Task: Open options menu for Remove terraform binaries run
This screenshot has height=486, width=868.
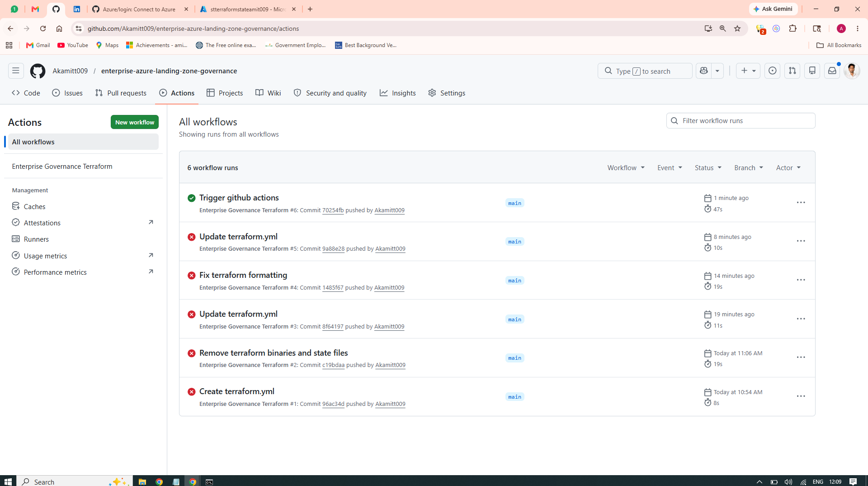Action: tap(801, 357)
